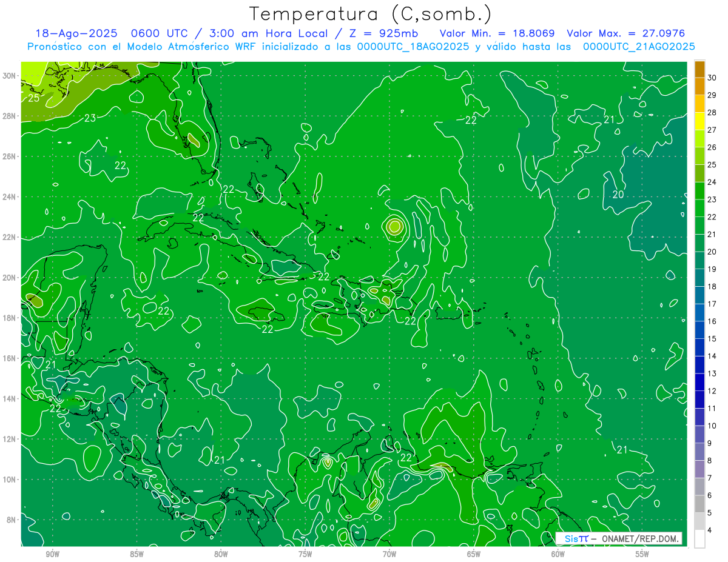This screenshot has width=728, height=562.
Task: Click the colorbar legend label "12"
Action: point(712,391)
